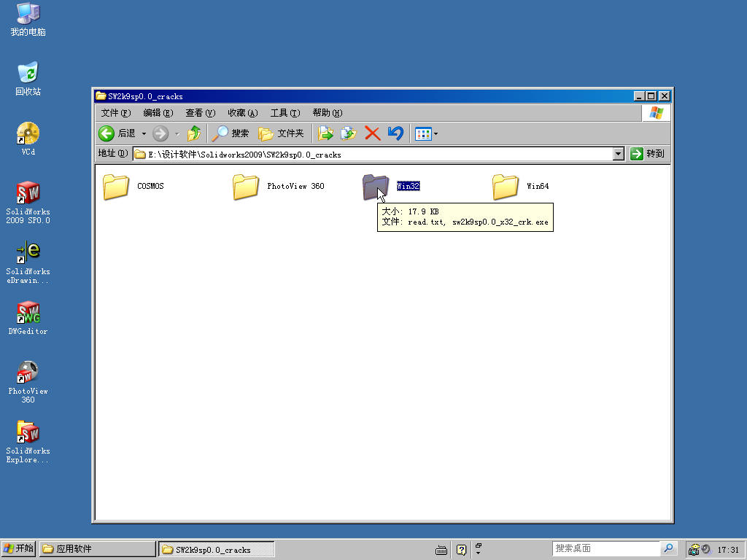Open the Favorites (收藏) menu
Viewport: 747px width, 560px height.
coord(243,113)
